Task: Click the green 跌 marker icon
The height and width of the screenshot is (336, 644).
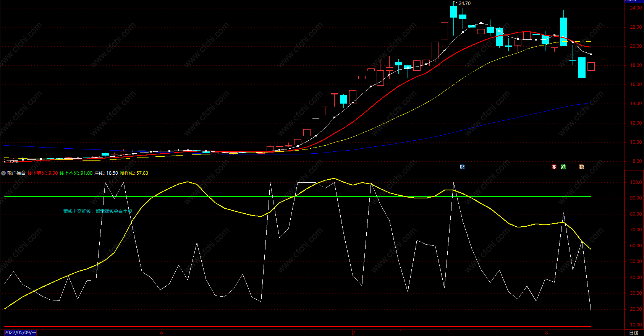Action: 563,167
